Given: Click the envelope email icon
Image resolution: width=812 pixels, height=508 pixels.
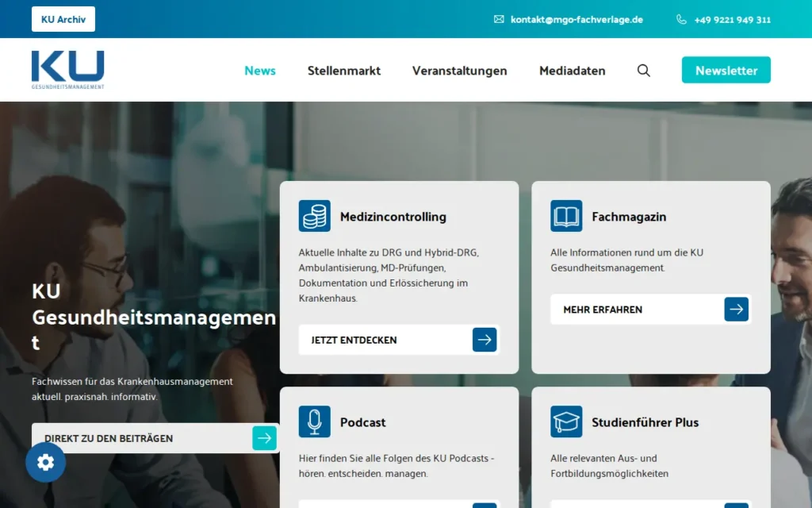Looking at the screenshot, I should tap(499, 19).
